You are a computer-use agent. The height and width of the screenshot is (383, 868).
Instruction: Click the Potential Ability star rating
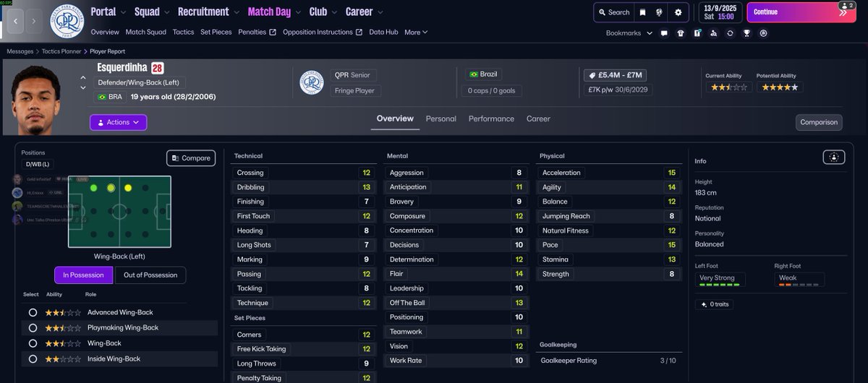coord(780,87)
